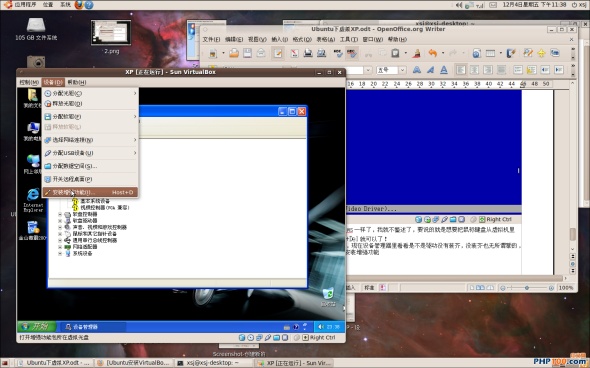590x368 pixels.
Task: Click Writer Decrease Indent icon
Action: click(x=545, y=70)
